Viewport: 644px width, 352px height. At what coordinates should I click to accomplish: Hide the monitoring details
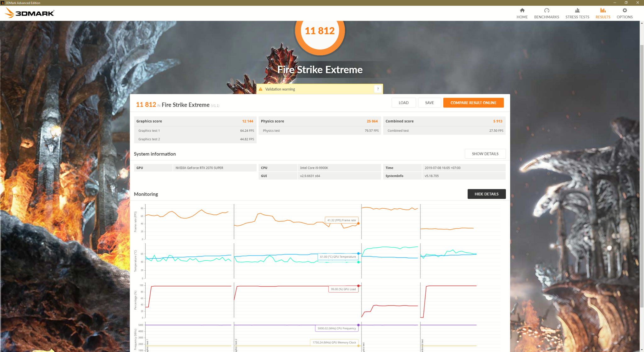(486, 194)
